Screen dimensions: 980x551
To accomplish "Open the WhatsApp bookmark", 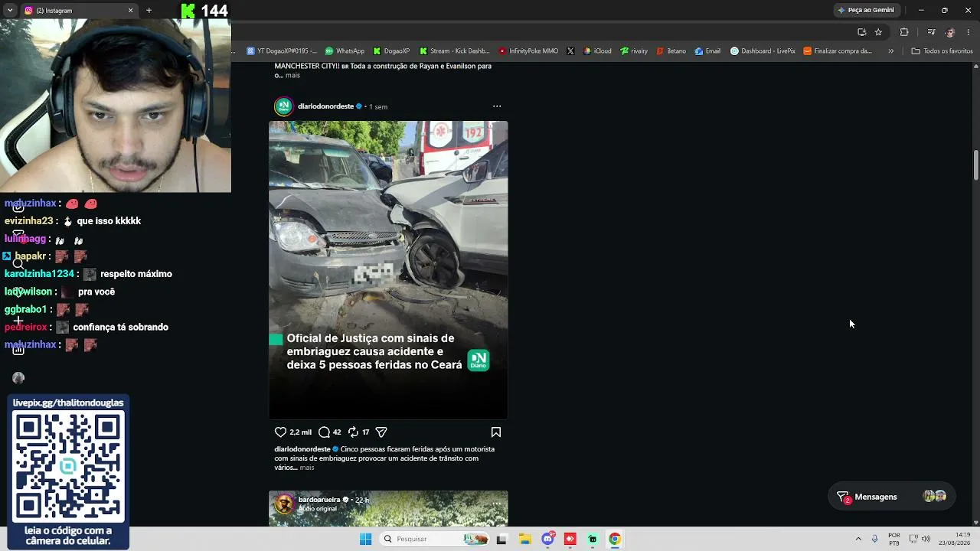I will 345,51.
